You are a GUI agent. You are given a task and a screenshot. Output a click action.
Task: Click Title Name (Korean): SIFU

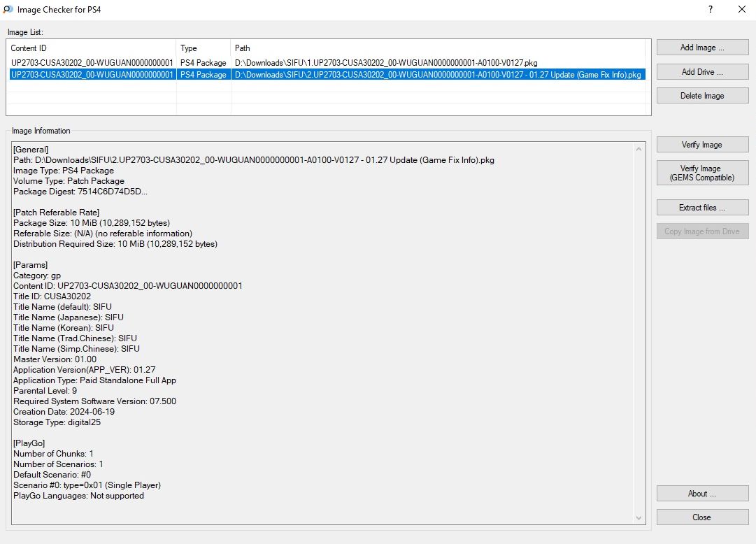(x=64, y=328)
